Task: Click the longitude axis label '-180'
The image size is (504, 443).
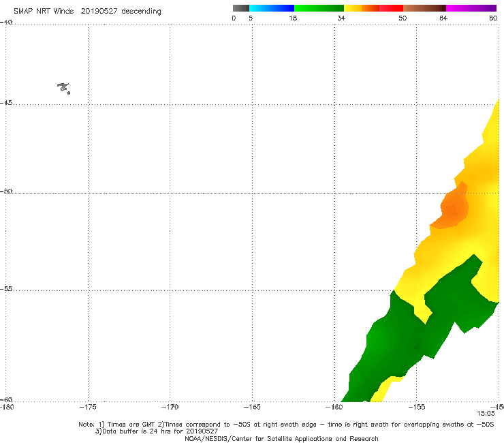Action: tap(7, 407)
